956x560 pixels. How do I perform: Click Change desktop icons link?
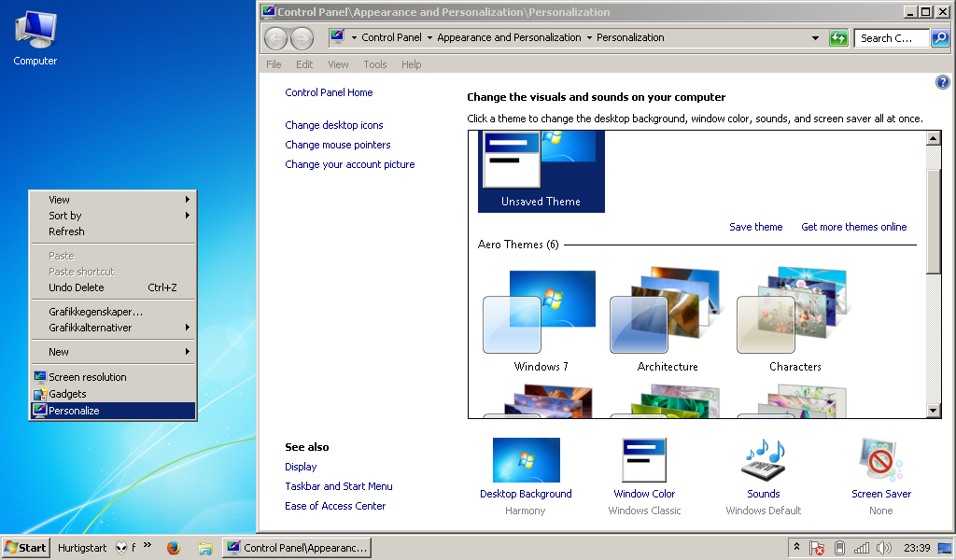coord(334,125)
